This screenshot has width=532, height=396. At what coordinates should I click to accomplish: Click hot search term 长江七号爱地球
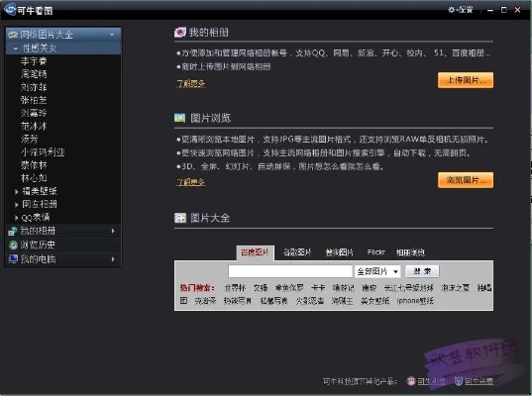[x=408, y=288]
